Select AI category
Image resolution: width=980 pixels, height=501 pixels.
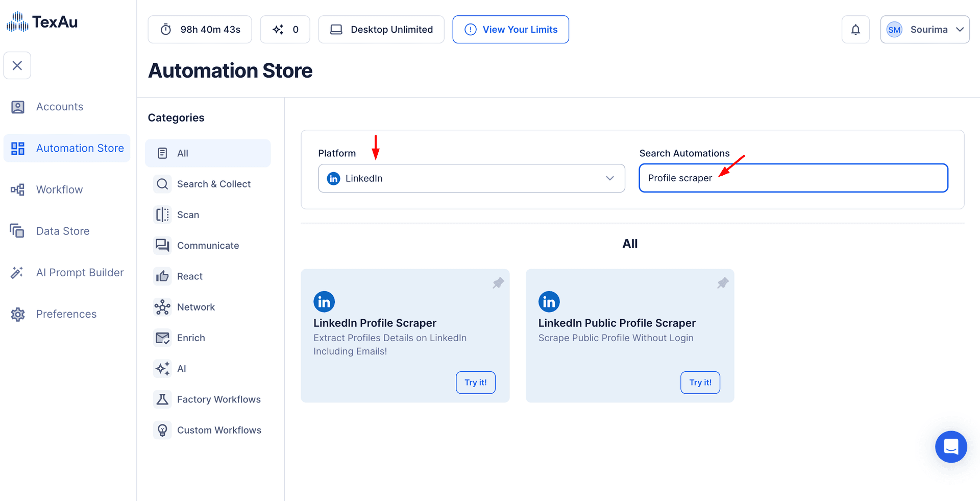(x=208, y=368)
